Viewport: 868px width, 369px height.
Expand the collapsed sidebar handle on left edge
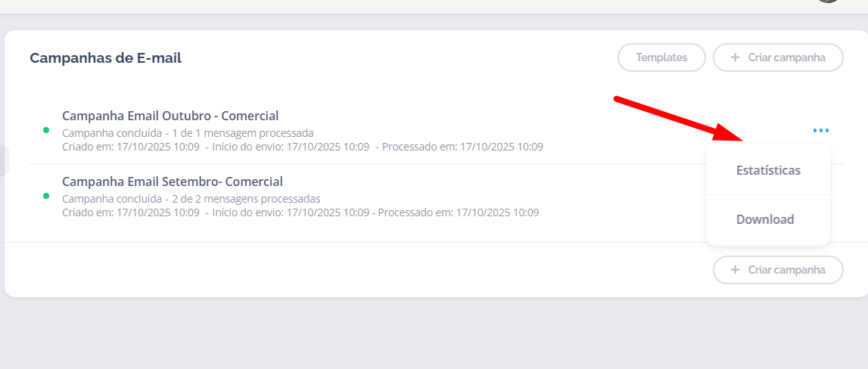pos(5,161)
